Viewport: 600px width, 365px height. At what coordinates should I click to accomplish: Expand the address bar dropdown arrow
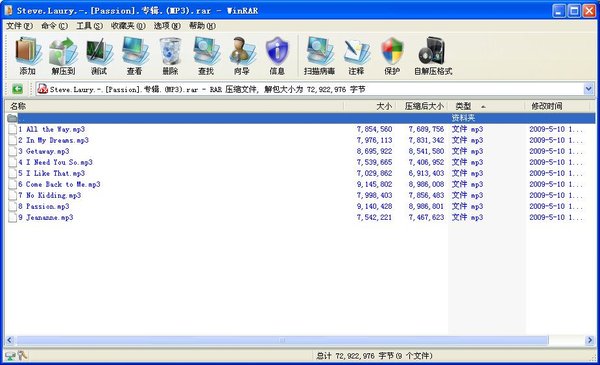point(589,89)
